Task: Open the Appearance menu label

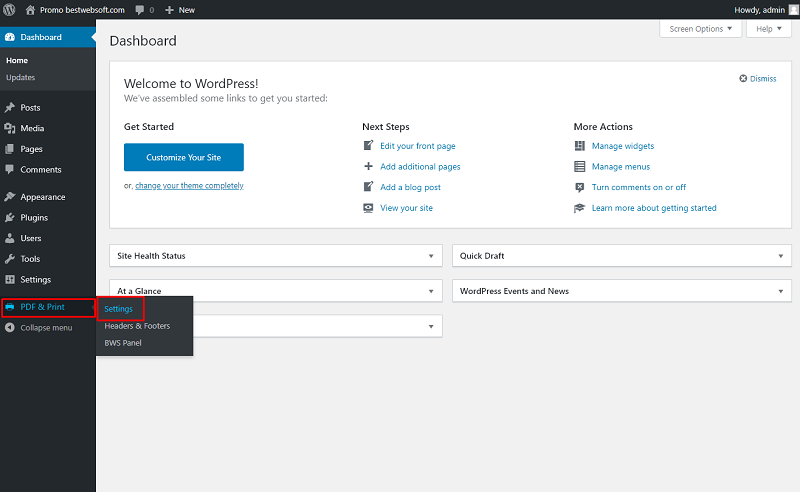Action: [43, 197]
